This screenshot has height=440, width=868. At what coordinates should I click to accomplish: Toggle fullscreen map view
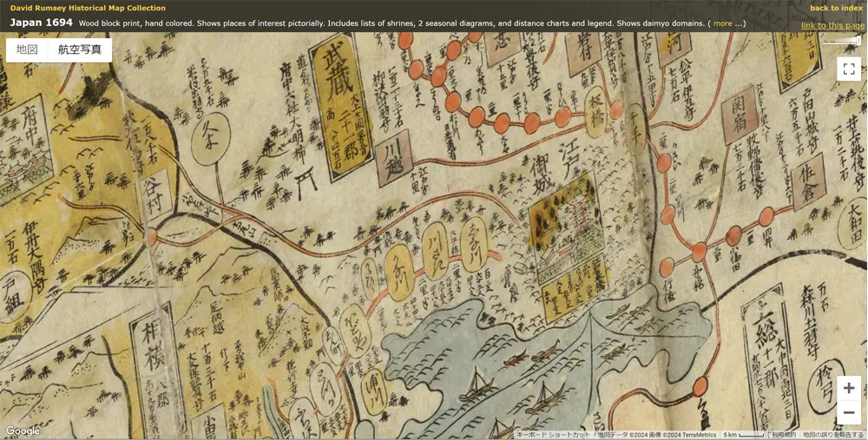[x=849, y=69]
